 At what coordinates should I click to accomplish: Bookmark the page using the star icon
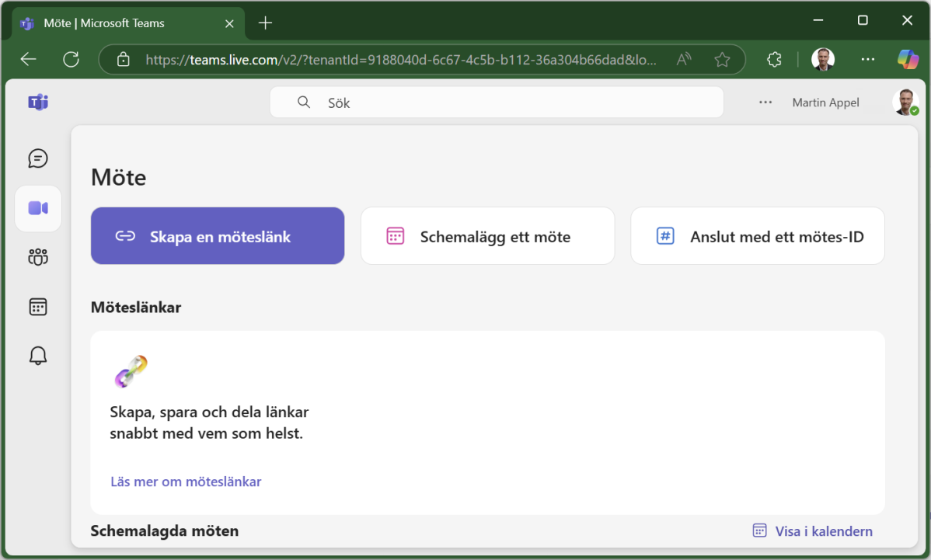coord(722,59)
